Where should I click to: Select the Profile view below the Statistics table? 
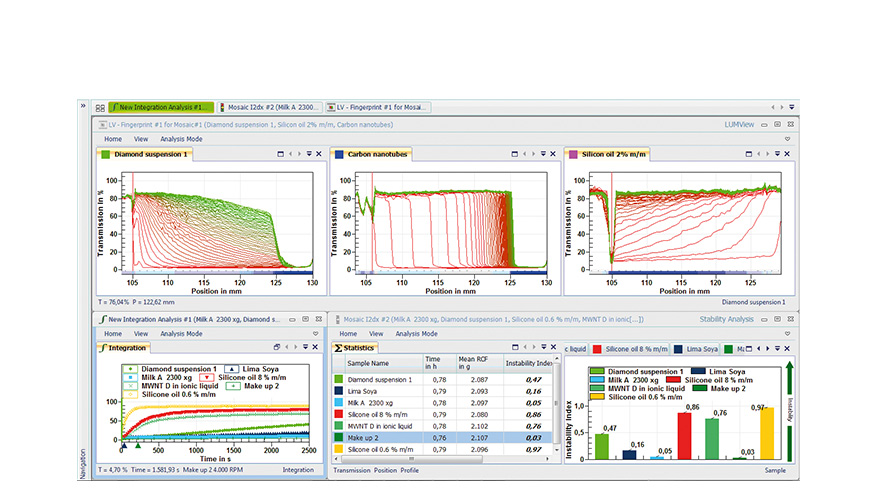(x=410, y=469)
